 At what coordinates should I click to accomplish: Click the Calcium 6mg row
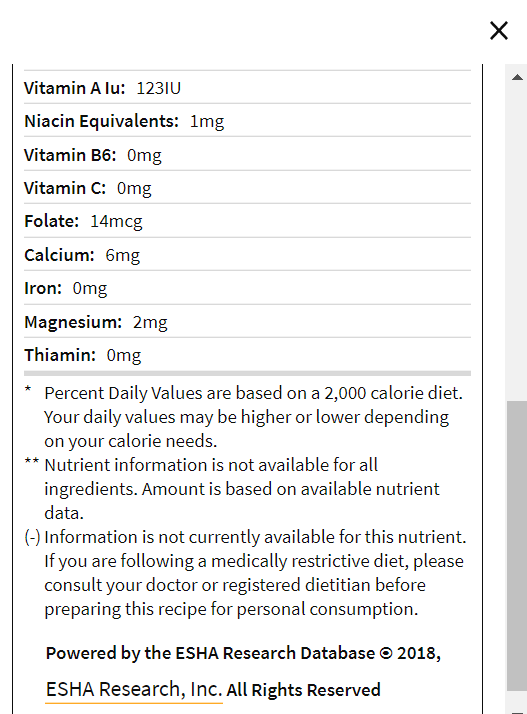click(x=247, y=255)
